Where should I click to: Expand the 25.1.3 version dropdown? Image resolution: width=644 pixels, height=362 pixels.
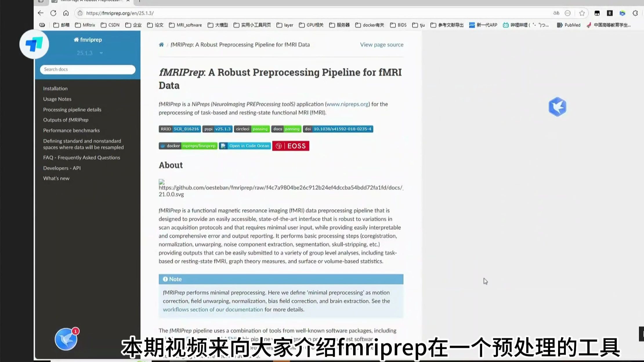click(x=90, y=53)
